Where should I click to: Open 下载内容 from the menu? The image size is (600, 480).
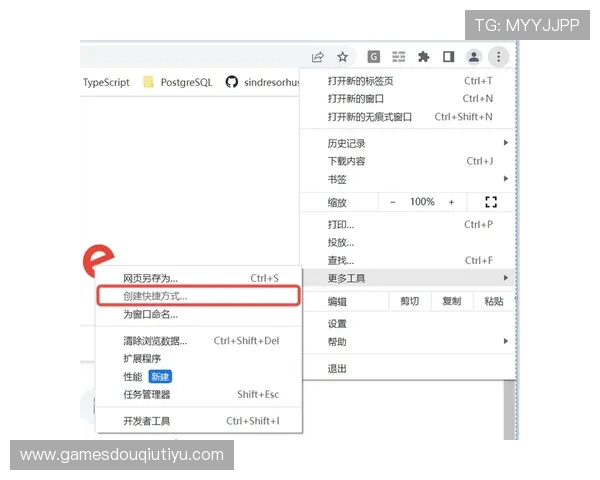point(409,161)
